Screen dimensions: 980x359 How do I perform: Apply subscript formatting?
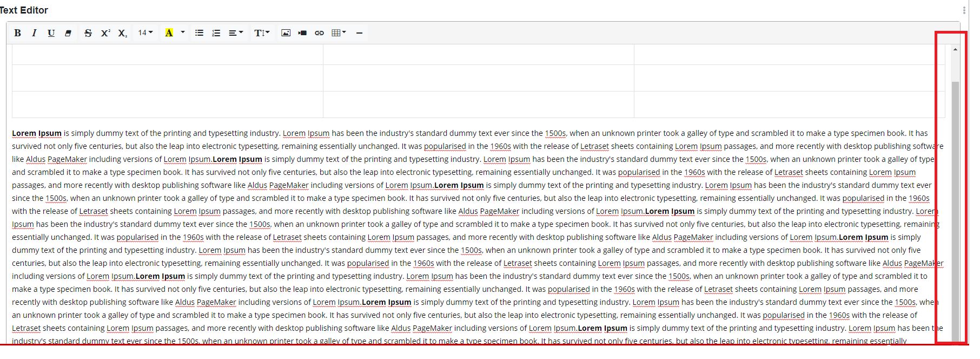[123, 33]
